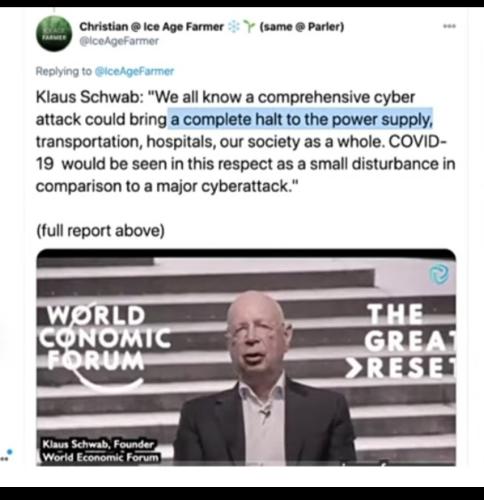Open the three-dot more options menu
Viewport: 484px width, 500px height.
449,26
